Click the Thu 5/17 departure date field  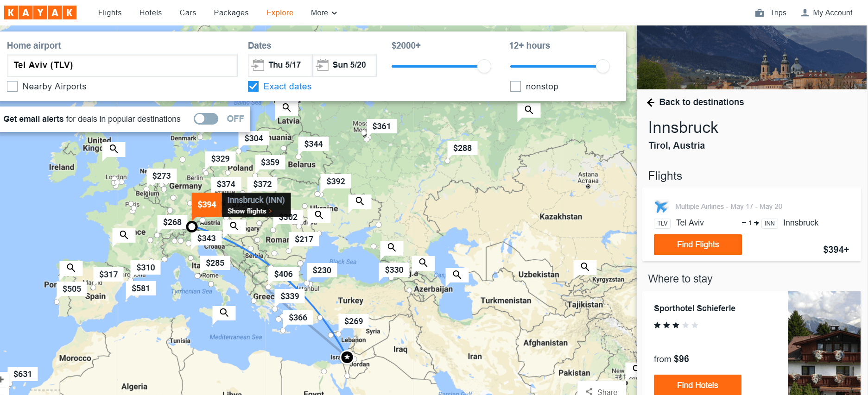280,65
